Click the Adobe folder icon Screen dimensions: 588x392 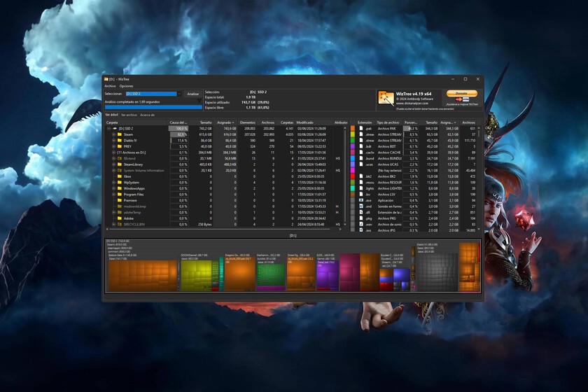pos(120,218)
